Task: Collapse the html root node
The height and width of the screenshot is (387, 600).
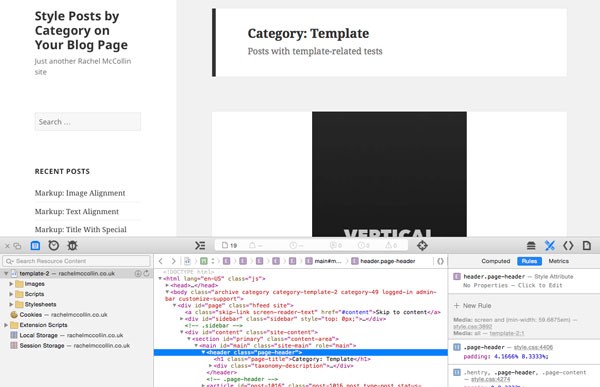Action: pos(160,279)
